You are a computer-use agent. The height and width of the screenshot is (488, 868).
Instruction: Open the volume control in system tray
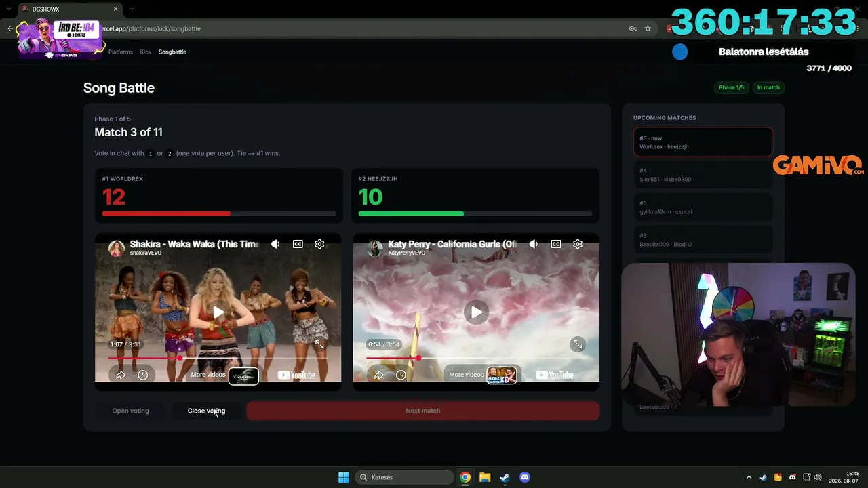click(x=818, y=477)
